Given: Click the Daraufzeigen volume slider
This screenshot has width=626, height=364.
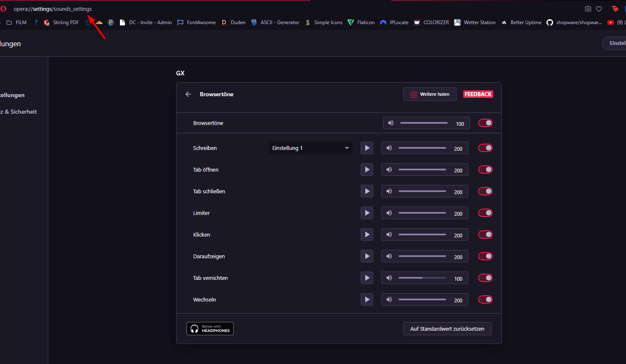Looking at the screenshot, I should point(422,256).
